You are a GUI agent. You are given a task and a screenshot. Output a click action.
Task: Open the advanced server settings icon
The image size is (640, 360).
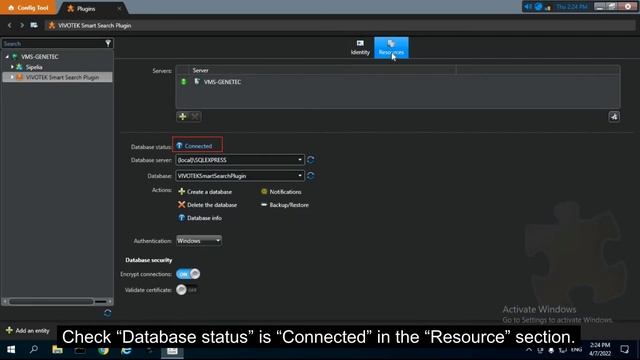click(614, 117)
